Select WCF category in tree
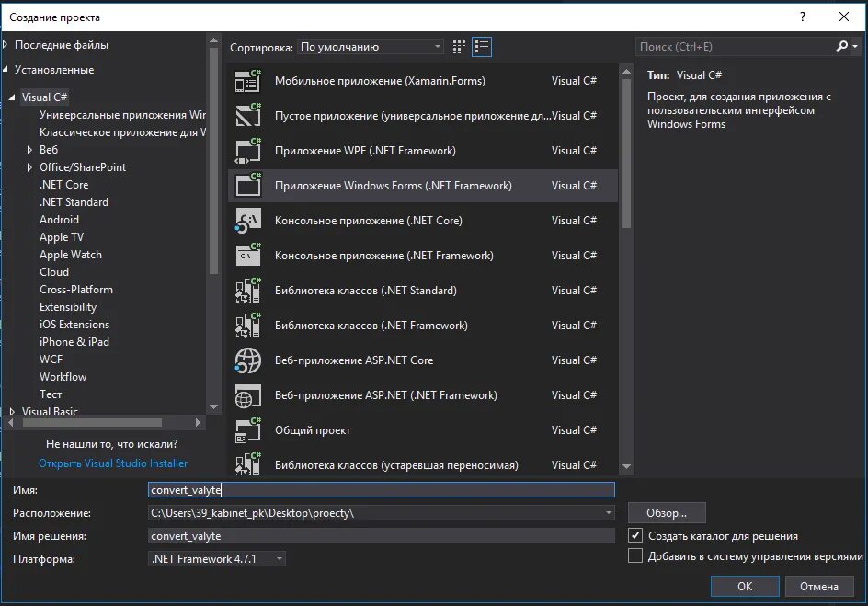This screenshot has width=868, height=606. pyautogui.click(x=51, y=360)
